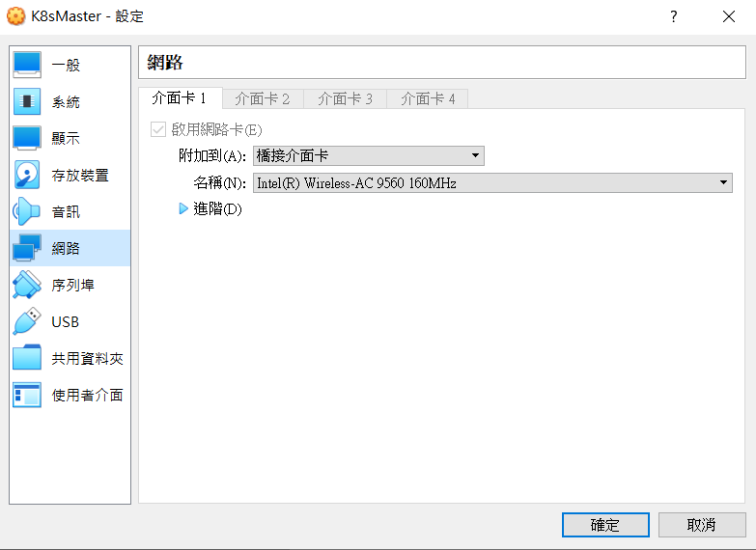Switch to the 介面卡 2 tab
This screenshot has height=550, width=756.
(x=263, y=98)
